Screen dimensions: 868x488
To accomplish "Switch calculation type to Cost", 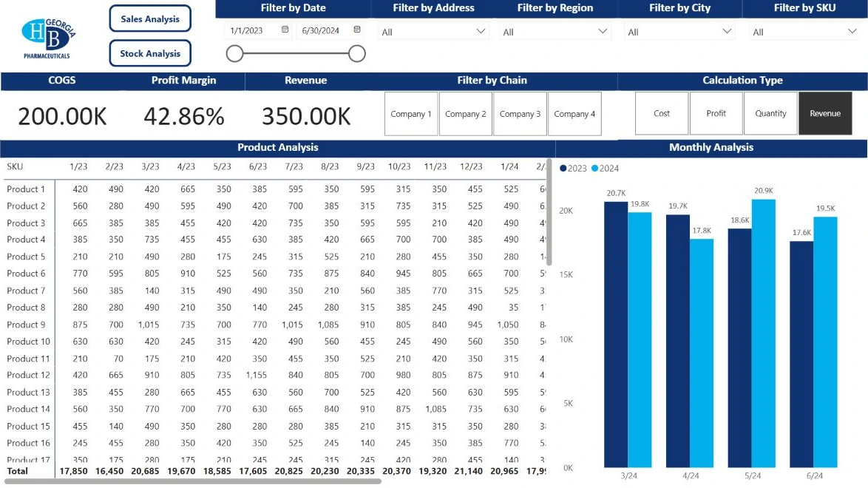I will point(662,113).
